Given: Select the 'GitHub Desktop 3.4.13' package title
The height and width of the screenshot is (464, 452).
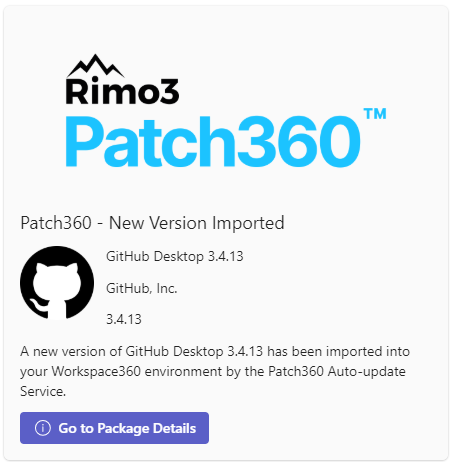Looking at the screenshot, I should [175, 257].
